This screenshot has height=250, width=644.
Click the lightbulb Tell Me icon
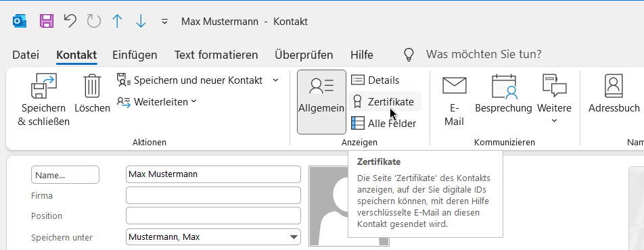[409, 55]
